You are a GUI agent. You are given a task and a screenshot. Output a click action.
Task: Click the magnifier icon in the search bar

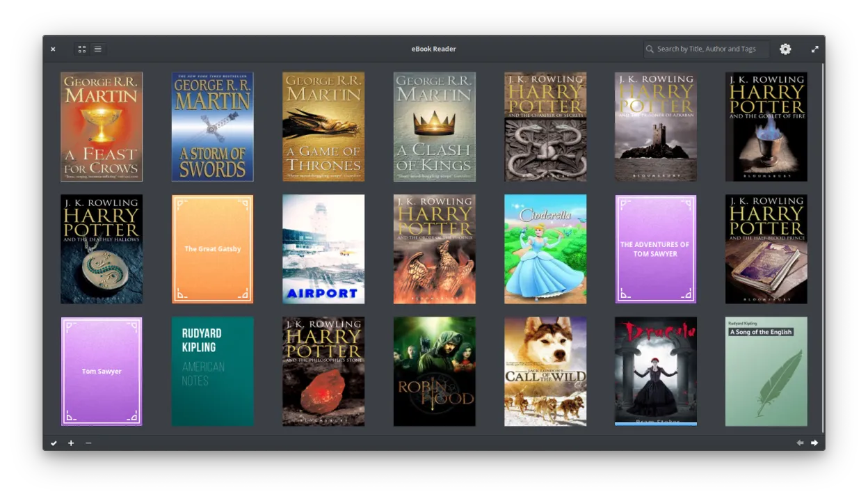(650, 49)
